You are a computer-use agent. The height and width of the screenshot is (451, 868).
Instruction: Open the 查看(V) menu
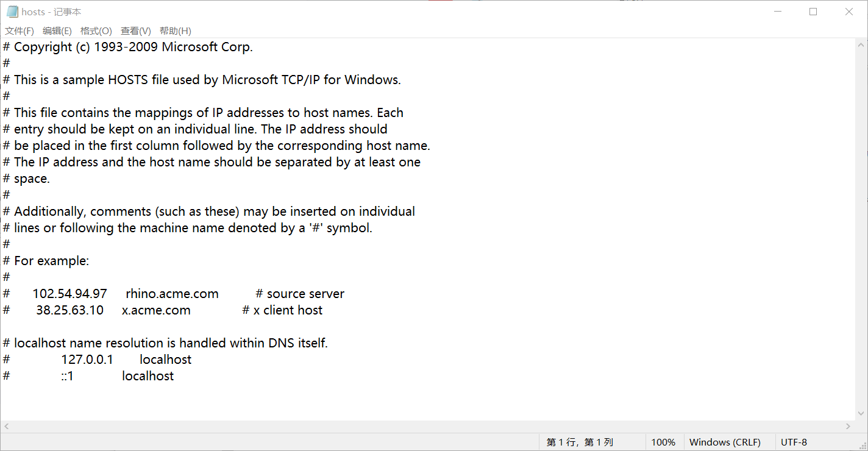tap(136, 31)
